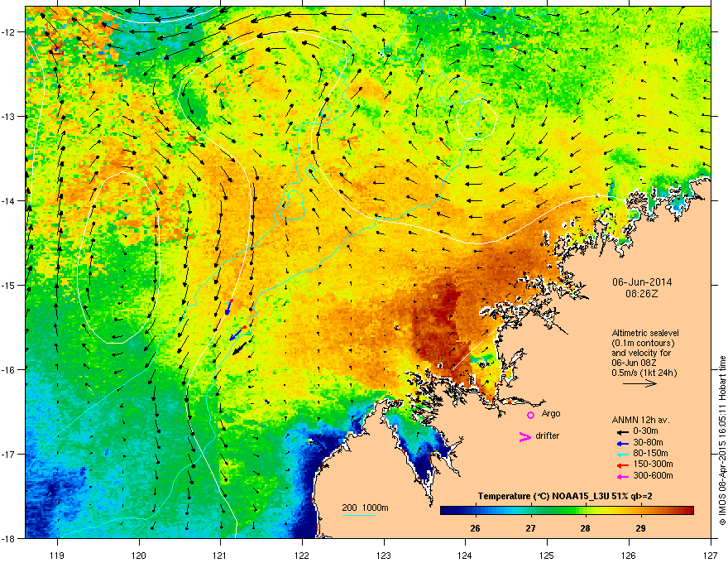Click the latitude label -13
The height and width of the screenshot is (563, 728).
pos(9,116)
